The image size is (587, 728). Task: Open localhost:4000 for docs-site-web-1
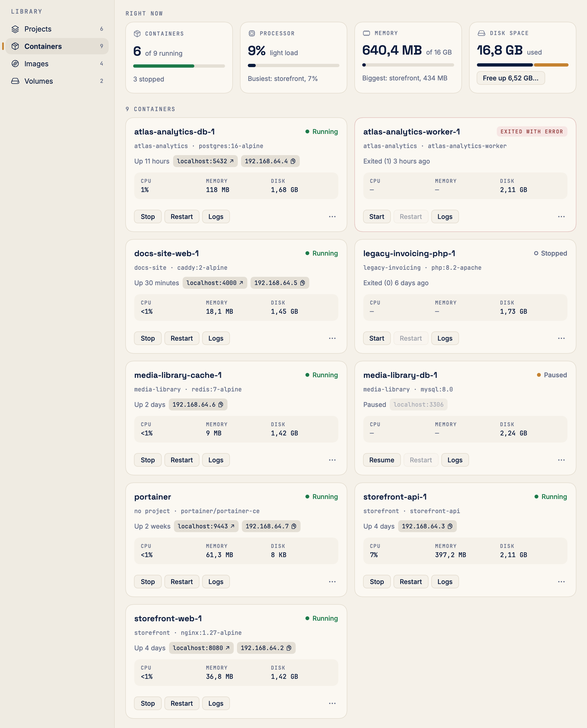point(215,283)
